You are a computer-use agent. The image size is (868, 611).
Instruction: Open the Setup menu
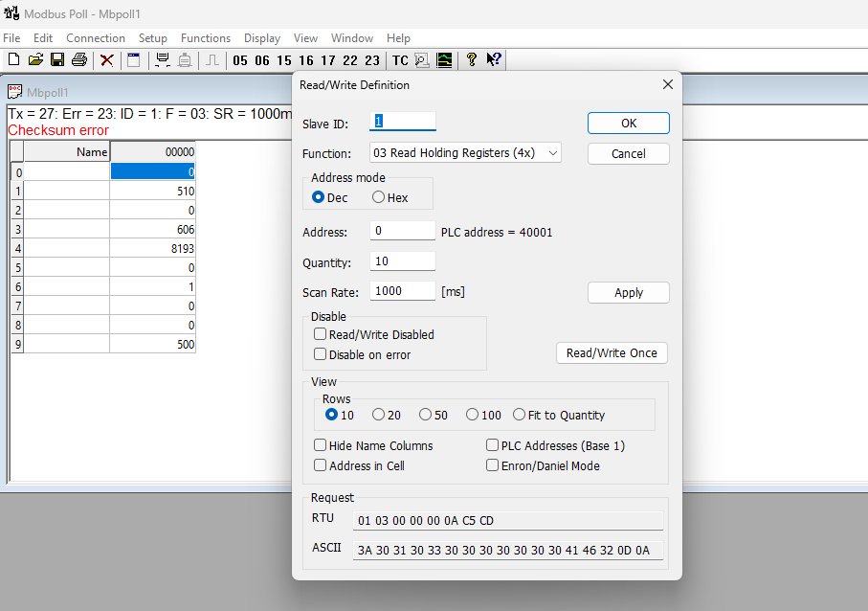click(152, 38)
